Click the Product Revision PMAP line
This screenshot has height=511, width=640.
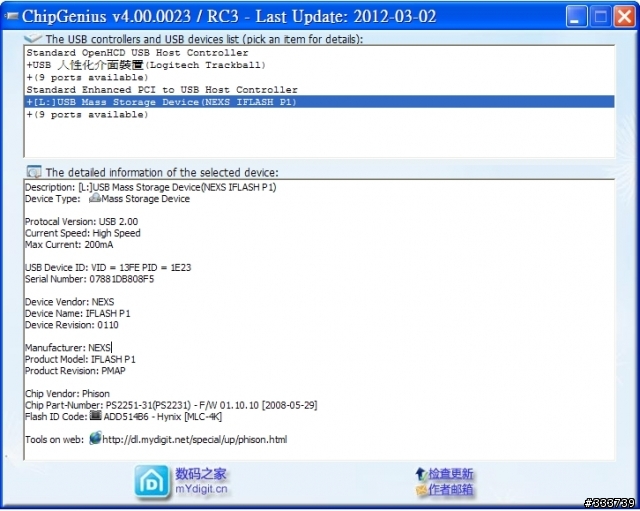tap(76, 371)
